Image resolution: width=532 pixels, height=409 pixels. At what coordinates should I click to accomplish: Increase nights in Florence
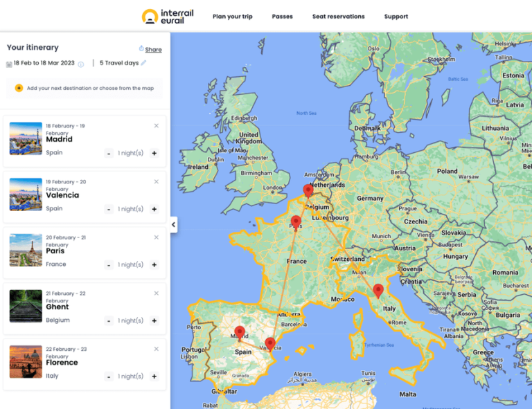(x=154, y=376)
